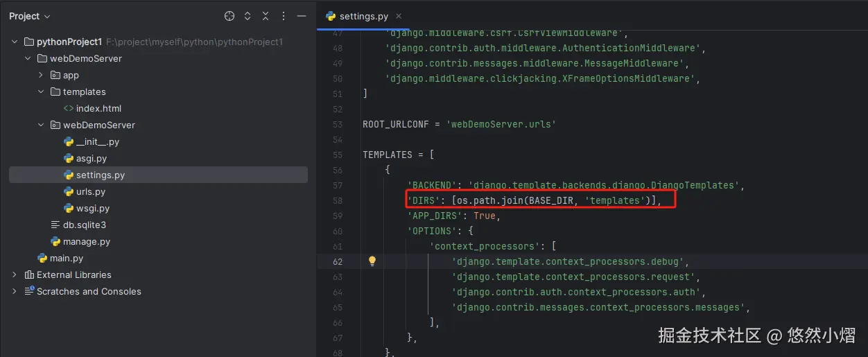Click the scratches icon beside Scratches and Consoles
Screen dimensions: 868x357
(x=29, y=291)
